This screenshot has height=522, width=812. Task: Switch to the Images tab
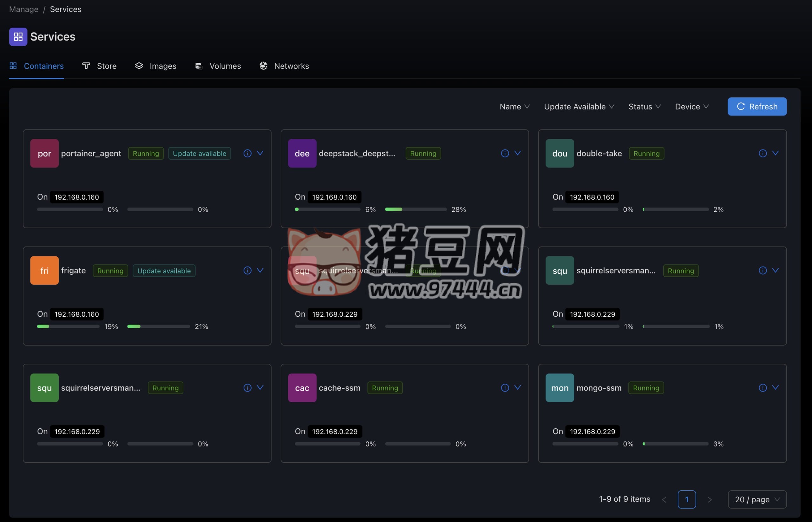click(155, 66)
